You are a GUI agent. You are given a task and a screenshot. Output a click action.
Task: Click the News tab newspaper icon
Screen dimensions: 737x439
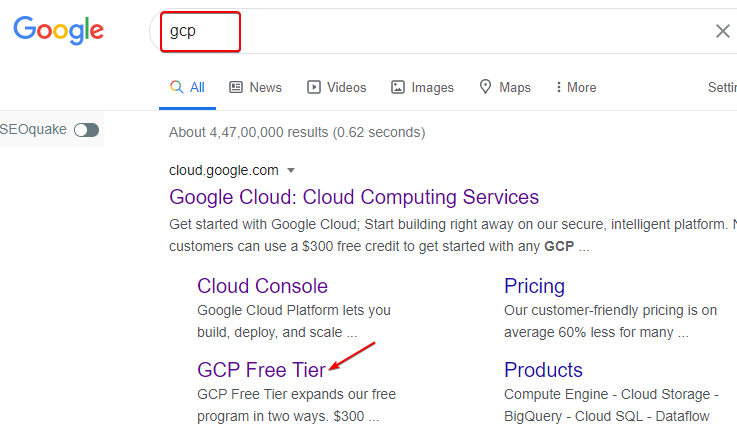click(236, 87)
